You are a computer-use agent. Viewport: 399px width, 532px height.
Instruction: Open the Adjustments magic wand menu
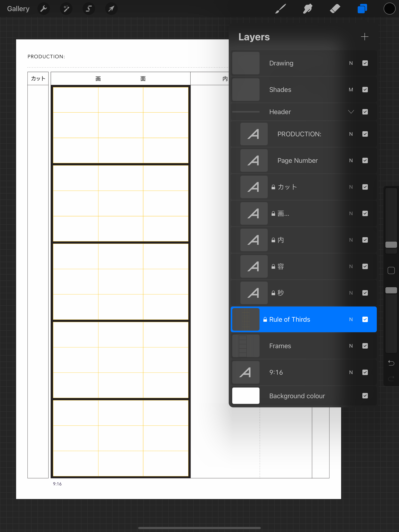click(x=66, y=9)
